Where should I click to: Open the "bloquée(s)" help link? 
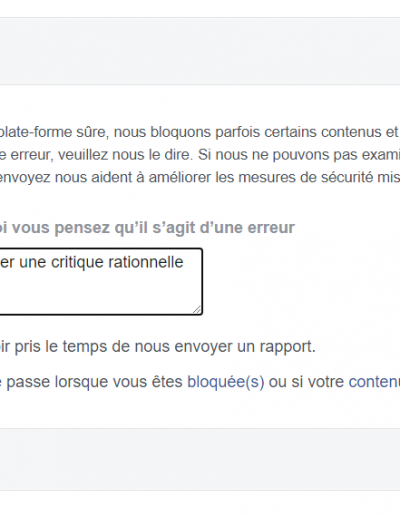coord(226,382)
